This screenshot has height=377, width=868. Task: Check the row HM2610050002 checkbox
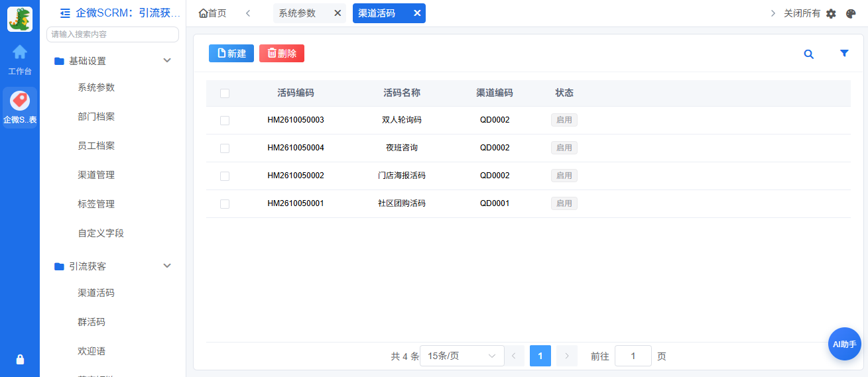click(x=225, y=176)
